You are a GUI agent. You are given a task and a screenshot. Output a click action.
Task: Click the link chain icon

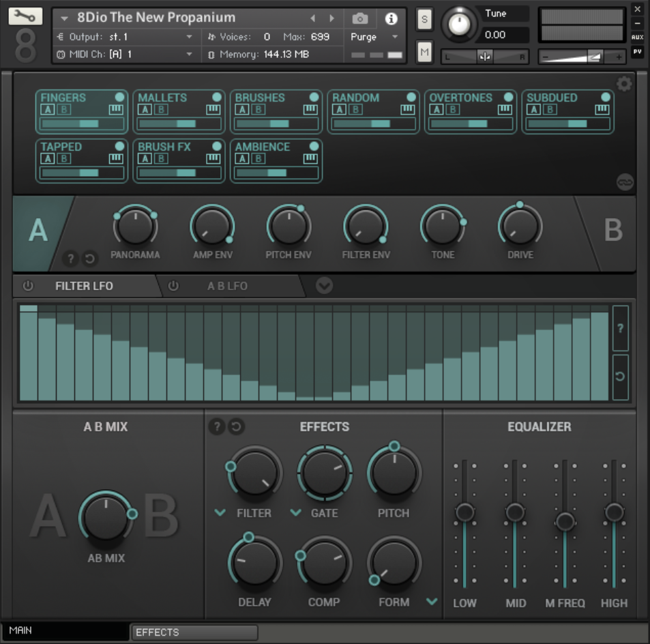point(625,181)
